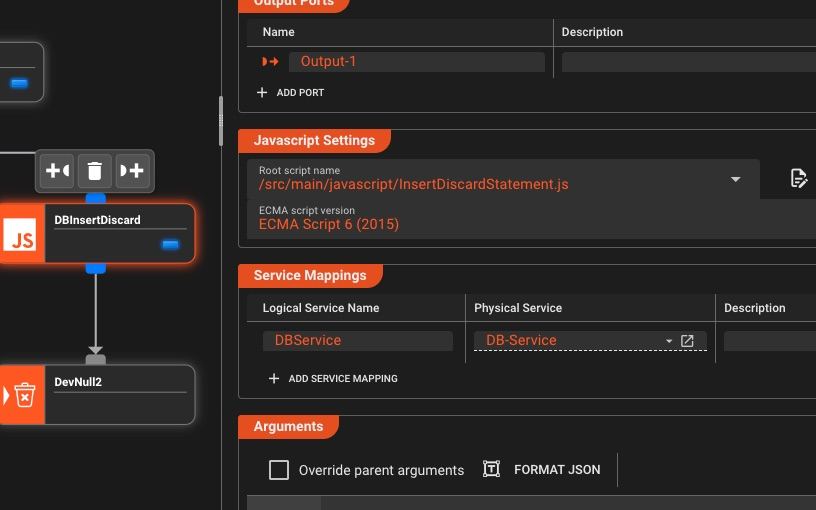Enable Override parent arguments checkbox
Image resolution: width=816 pixels, height=510 pixels.
(x=279, y=469)
